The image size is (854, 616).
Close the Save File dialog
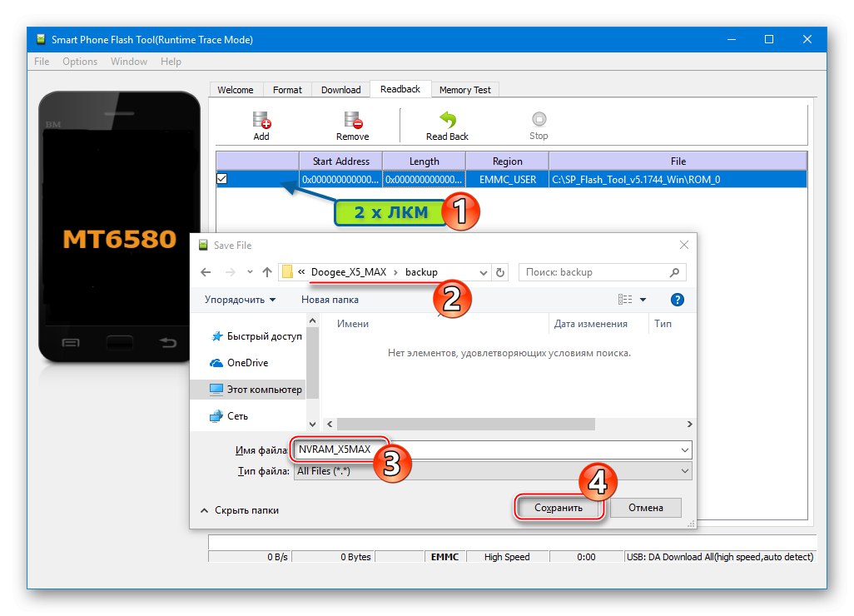coord(684,245)
